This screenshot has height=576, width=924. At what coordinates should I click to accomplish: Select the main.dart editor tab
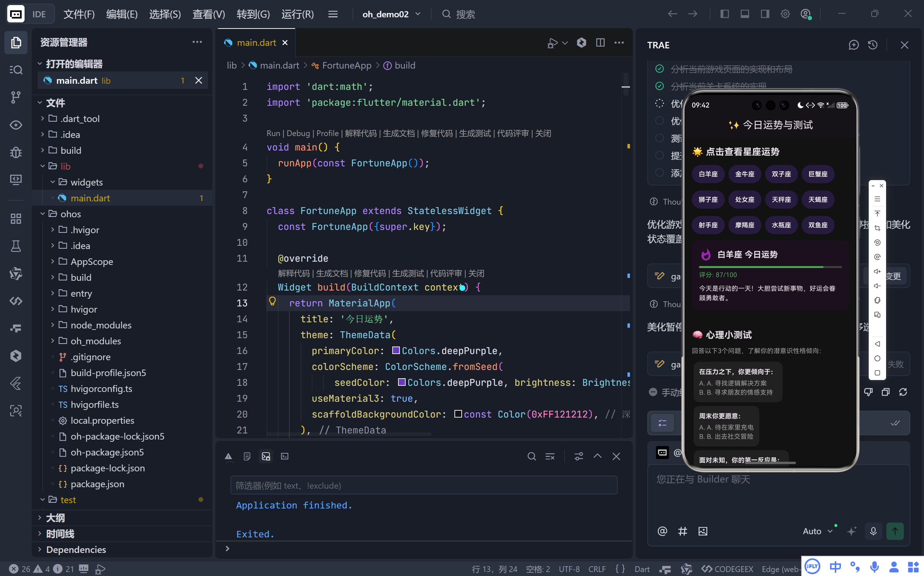tap(256, 43)
